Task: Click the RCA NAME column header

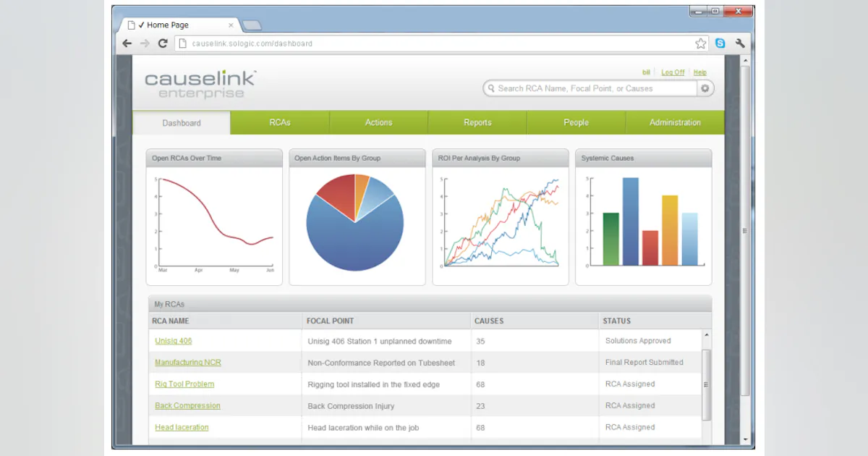Action: coord(171,321)
